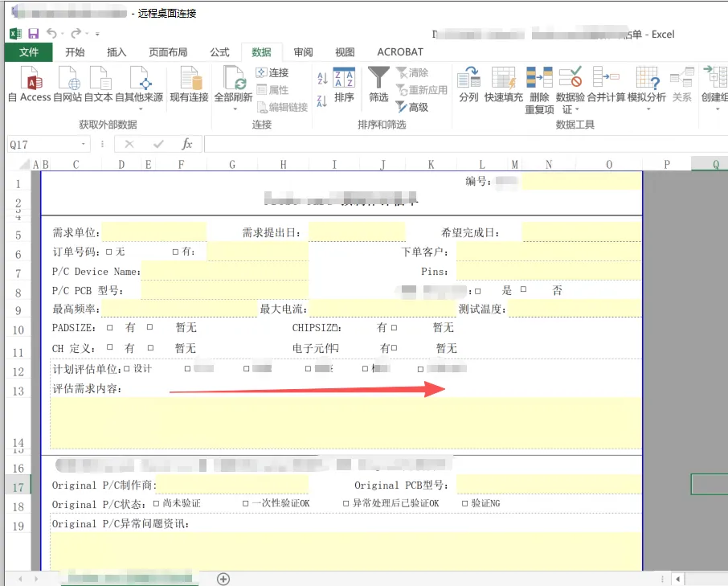Check the 设计 checkbox in 计划评估单位
This screenshot has width=728, height=586.
pos(127,369)
